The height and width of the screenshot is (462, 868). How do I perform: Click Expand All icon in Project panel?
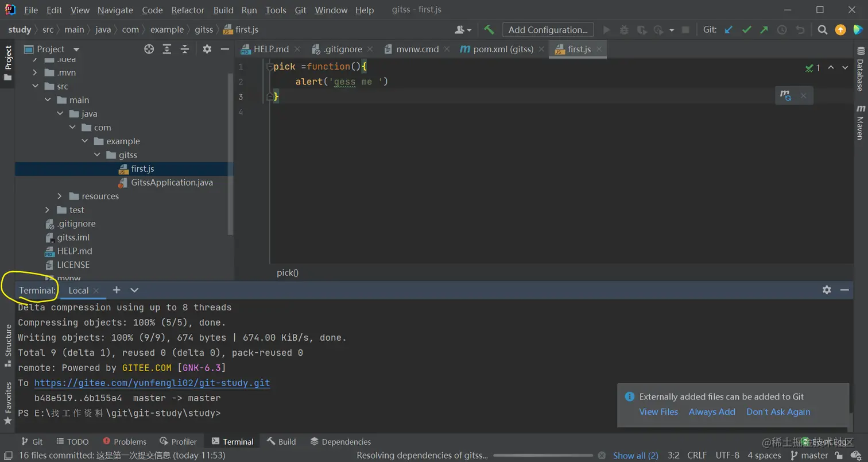click(167, 49)
